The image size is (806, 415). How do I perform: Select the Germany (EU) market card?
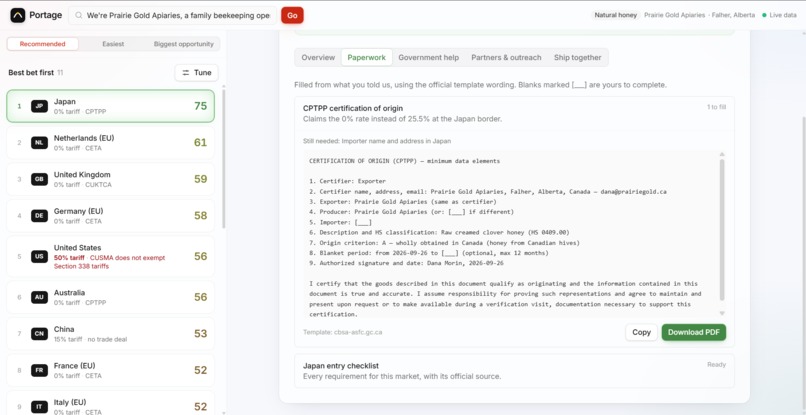pyautogui.click(x=111, y=216)
